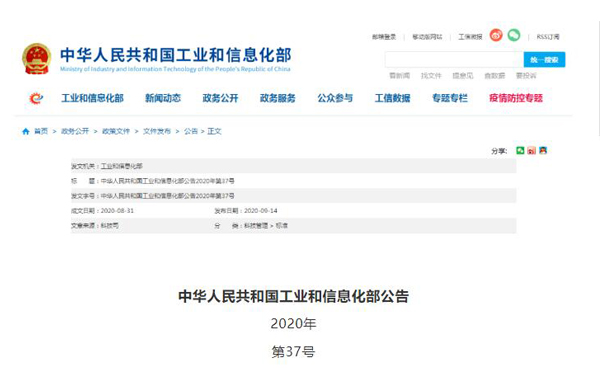
Task: Focus the site search input field
Action: pos(454,60)
